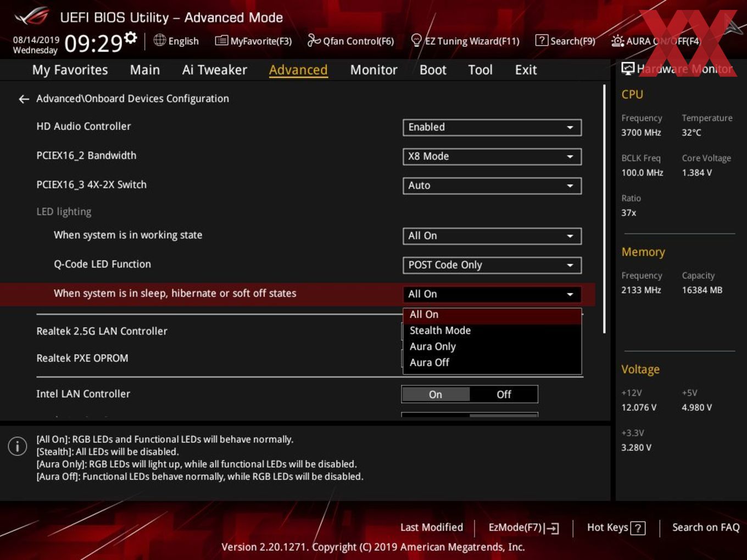Open Qfan Control(F6)
The height and width of the screenshot is (560, 747).
350,41
